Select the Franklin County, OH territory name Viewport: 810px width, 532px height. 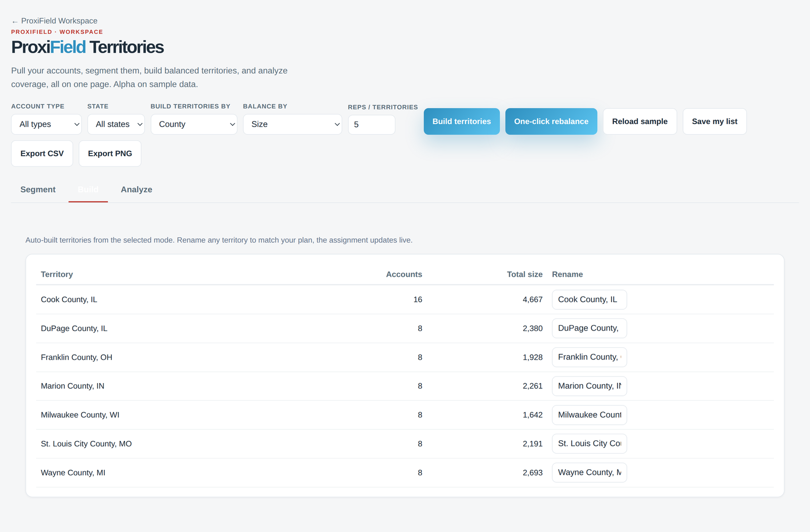point(76,357)
